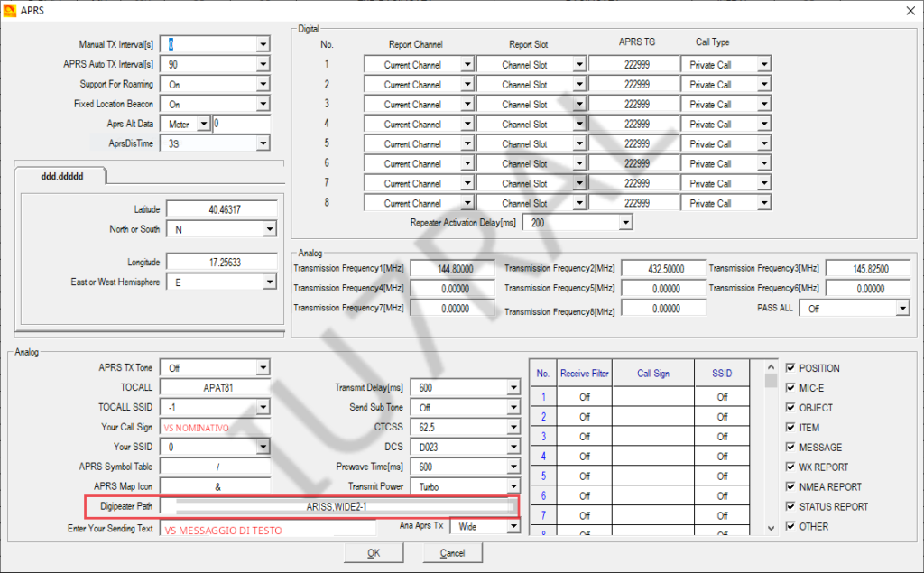
Task: Open Report Slot dropdown for row 3
Action: pos(580,105)
